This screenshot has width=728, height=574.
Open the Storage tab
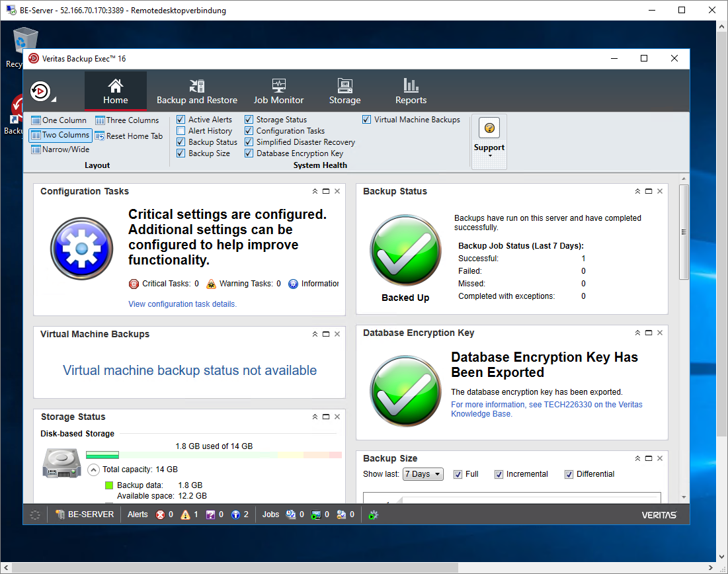[344, 91]
